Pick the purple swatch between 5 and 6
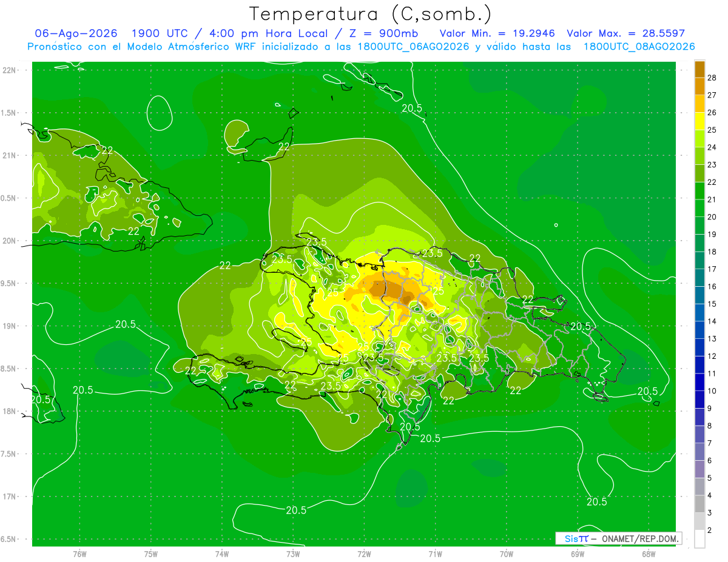This screenshot has height=562, width=728. pyautogui.click(x=699, y=469)
